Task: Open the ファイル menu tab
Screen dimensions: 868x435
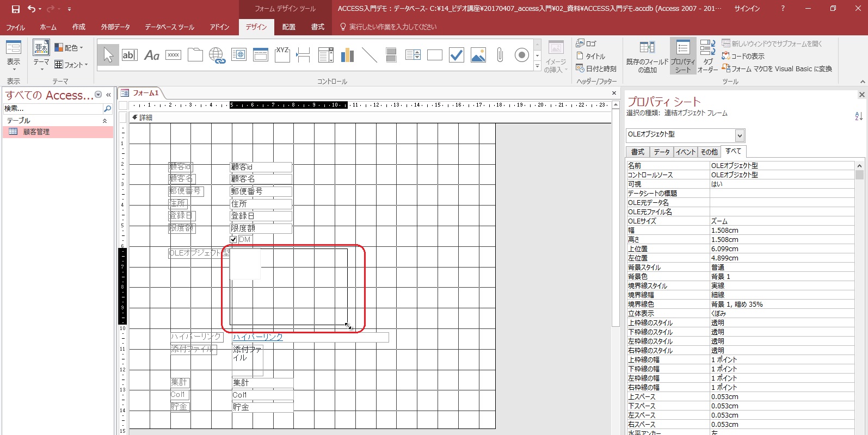Action: tap(16, 27)
